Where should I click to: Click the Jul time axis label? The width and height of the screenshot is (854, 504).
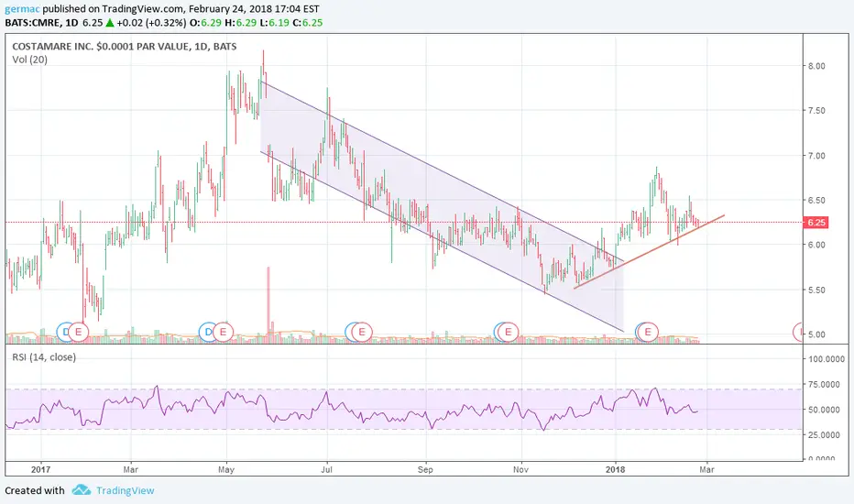tap(327, 469)
